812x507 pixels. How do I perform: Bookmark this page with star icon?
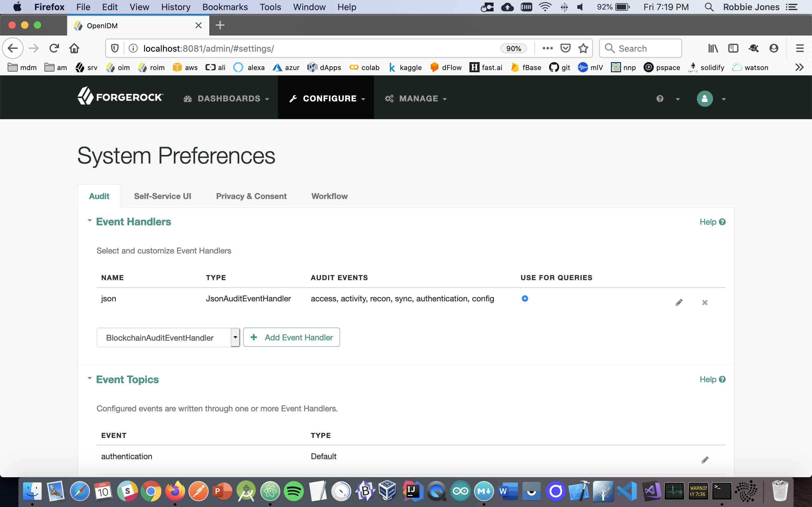(583, 48)
